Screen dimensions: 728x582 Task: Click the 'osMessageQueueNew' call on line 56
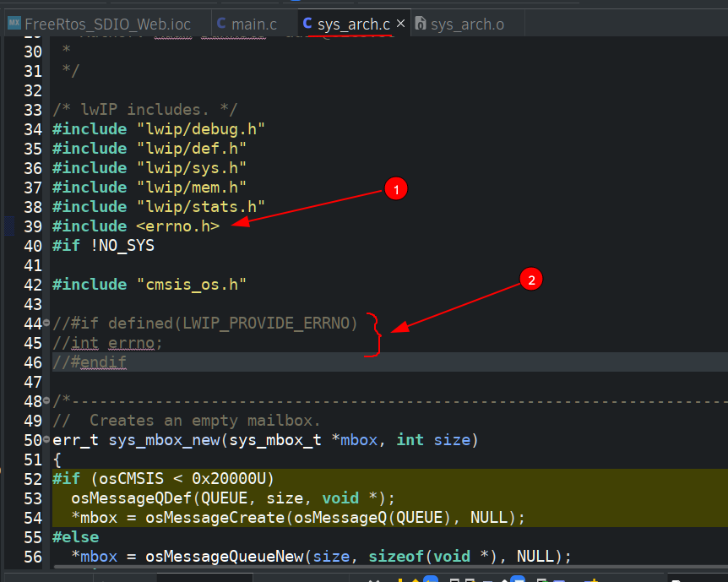click(224, 557)
